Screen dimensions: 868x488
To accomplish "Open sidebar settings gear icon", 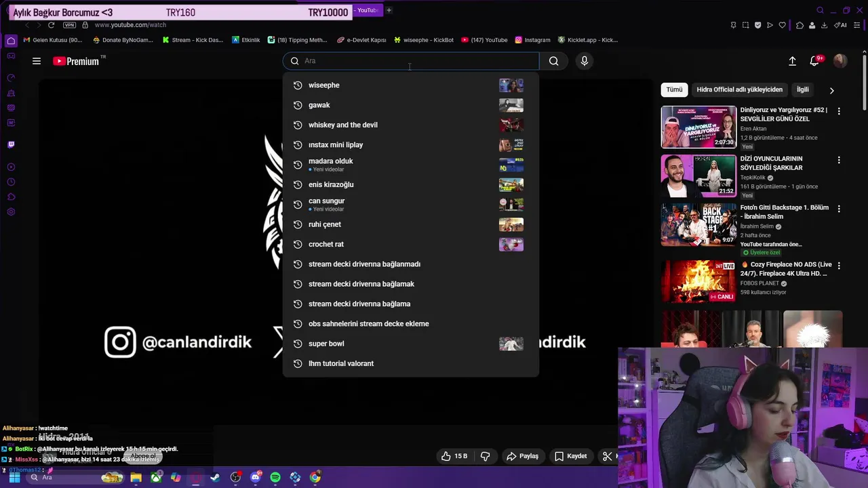I will click(11, 212).
